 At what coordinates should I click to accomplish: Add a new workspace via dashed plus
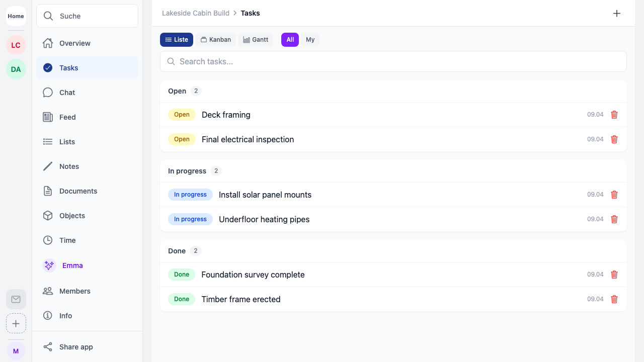click(16, 323)
